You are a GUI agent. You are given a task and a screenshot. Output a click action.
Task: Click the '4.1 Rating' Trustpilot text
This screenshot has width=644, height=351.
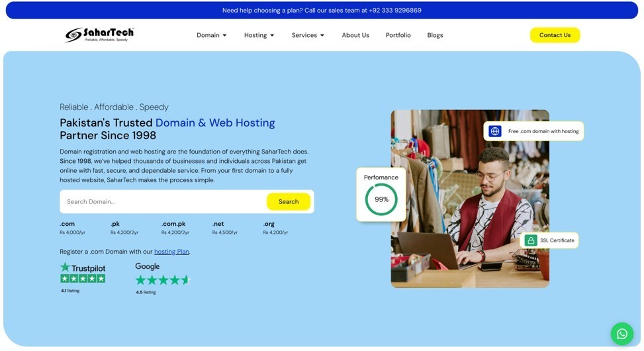pyautogui.click(x=70, y=291)
